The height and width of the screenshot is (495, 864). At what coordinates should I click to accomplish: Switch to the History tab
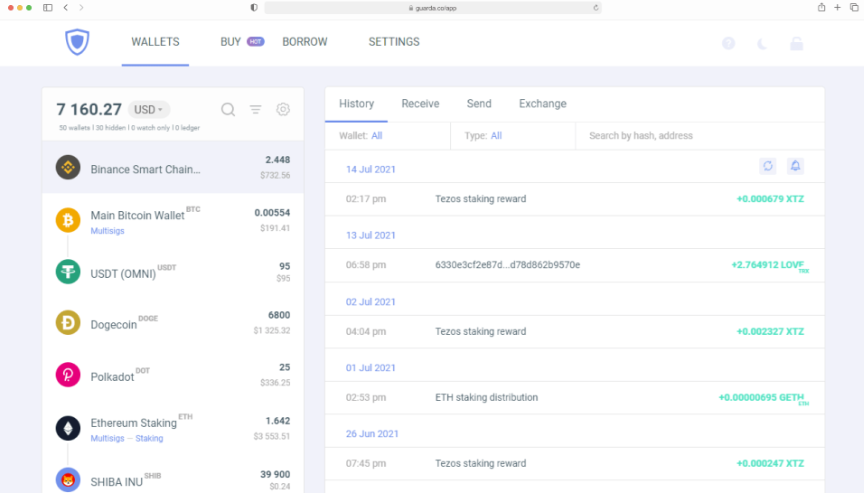357,104
